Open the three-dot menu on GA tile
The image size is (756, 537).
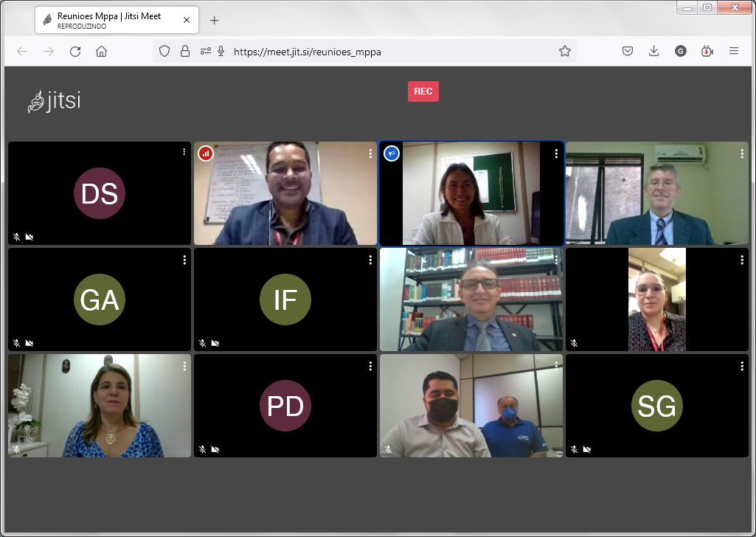click(x=184, y=260)
